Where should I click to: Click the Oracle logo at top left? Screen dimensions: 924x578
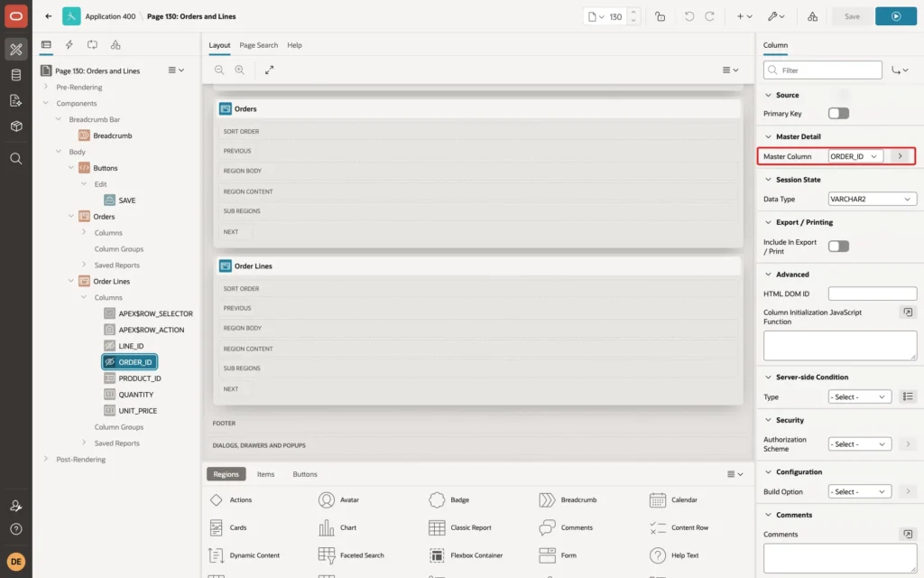point(16,16)
